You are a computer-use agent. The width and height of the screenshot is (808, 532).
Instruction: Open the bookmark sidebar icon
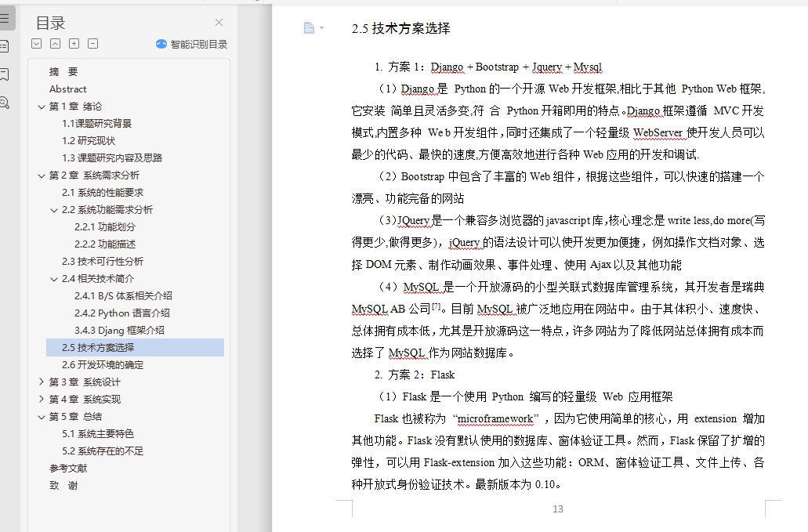pos(5,74)
